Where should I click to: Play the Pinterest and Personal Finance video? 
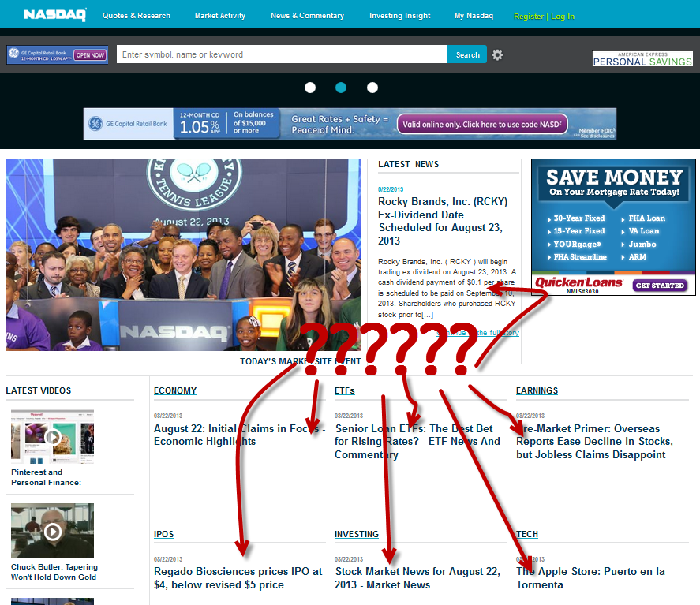point(52,437)
